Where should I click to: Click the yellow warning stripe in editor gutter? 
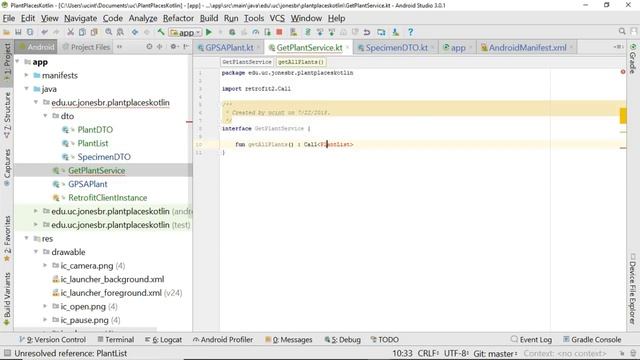[x=623, y=116]
